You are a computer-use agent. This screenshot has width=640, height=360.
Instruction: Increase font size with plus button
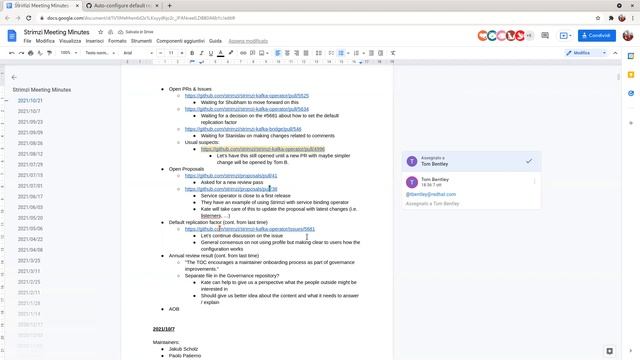pyautogui.click(x=182, y=53)
